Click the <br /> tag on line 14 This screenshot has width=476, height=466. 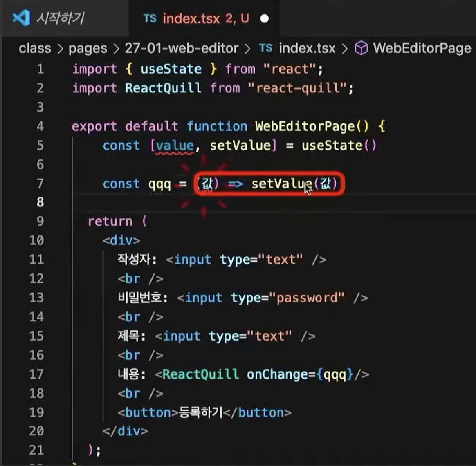click(x=141, y=317)
